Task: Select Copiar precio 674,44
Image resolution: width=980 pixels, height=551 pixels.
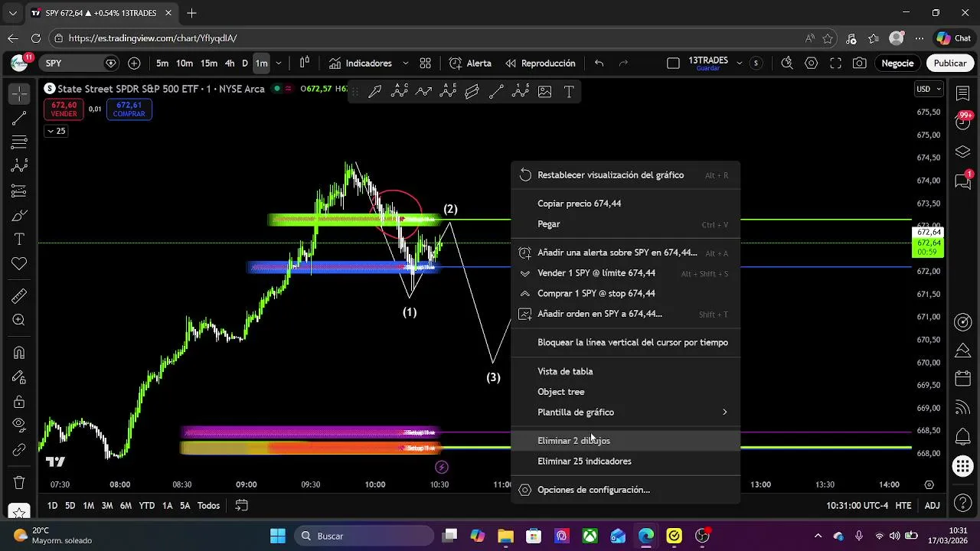Action: tap(626, 204)
